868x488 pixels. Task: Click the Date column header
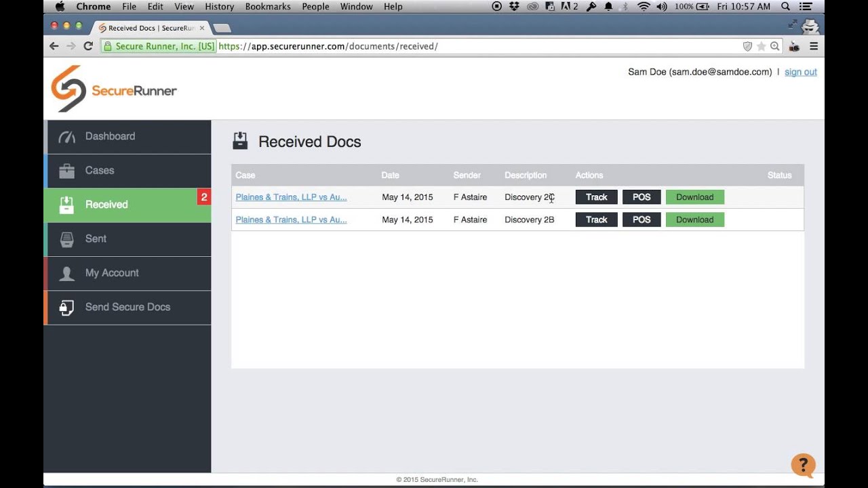[x=391, y=175]
